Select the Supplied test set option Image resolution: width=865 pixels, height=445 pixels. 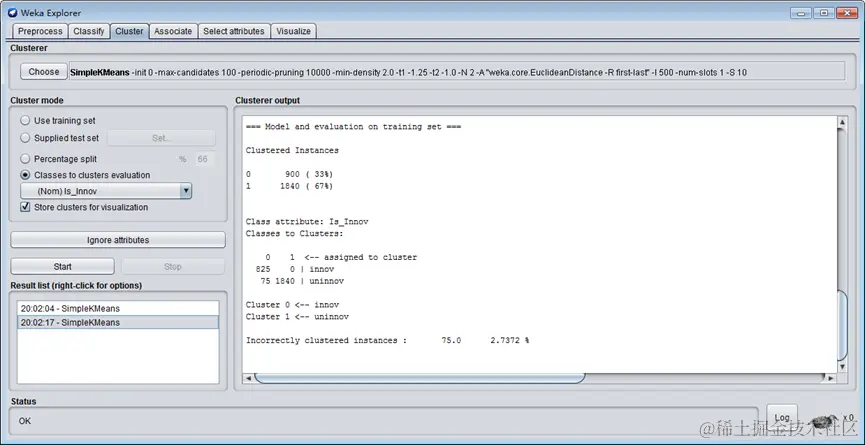tap(25, 138)
